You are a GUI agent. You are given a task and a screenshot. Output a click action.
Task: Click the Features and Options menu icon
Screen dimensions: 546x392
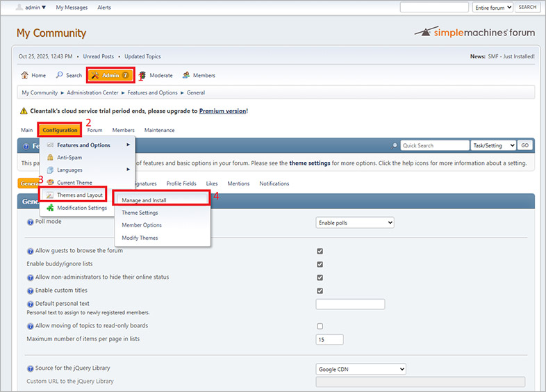click(50, 145)
